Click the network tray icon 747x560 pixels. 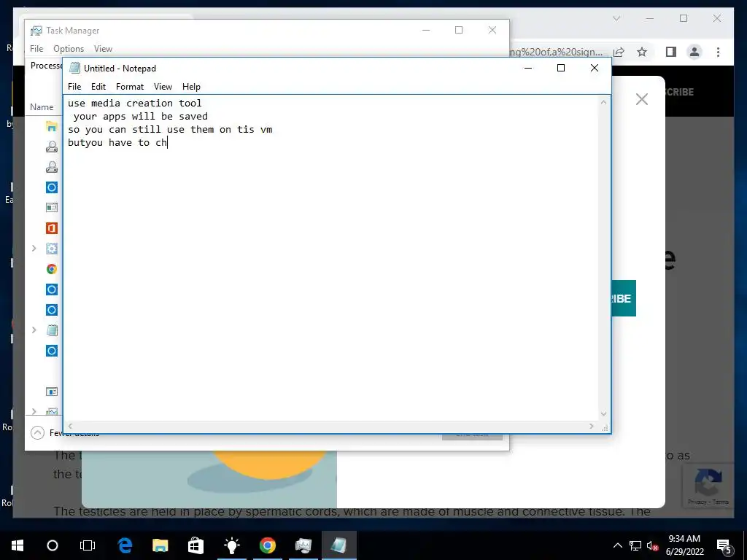635,545
